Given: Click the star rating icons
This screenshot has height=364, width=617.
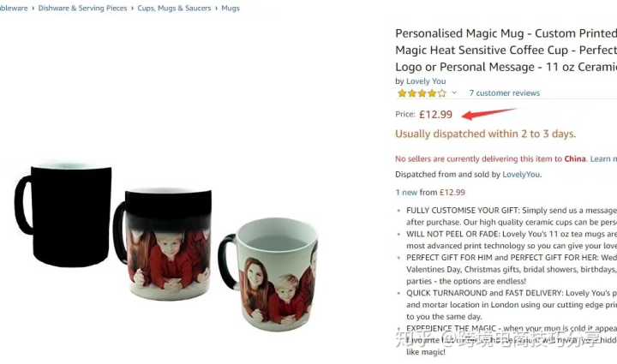Looking at the screenshot, I should click(422, 93).
